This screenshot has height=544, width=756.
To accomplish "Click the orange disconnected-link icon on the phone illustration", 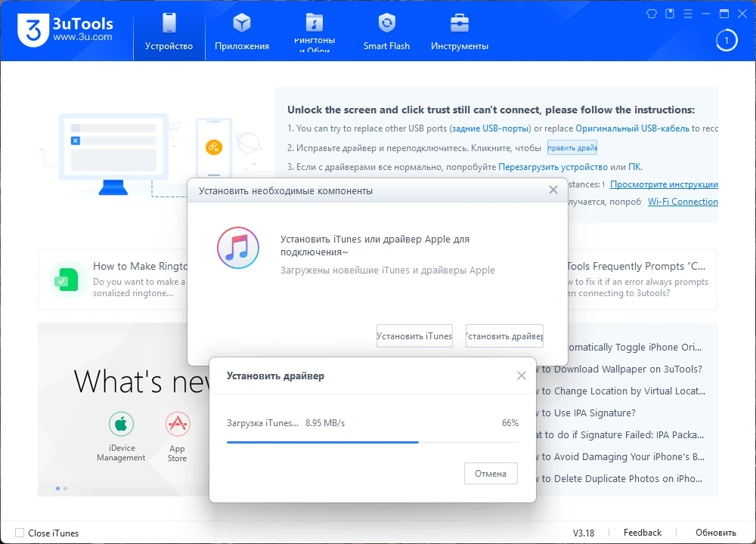I will 214,147.
